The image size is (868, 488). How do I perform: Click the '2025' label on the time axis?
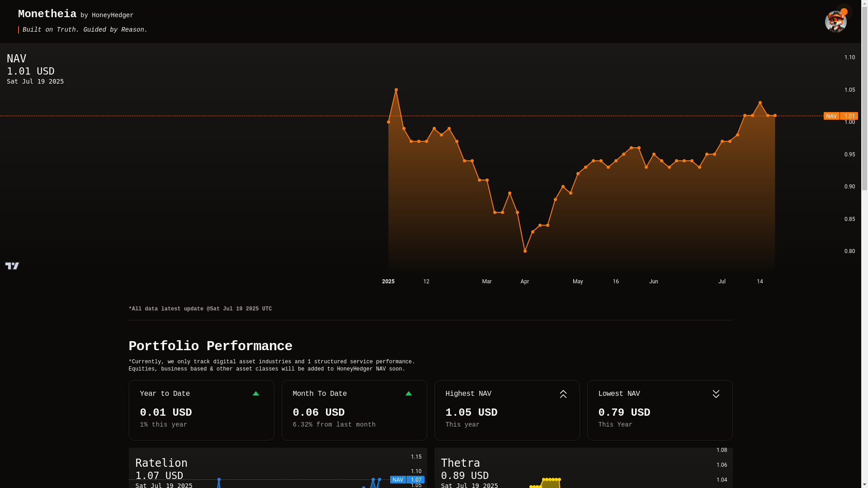pyautogui.click(x=388, y=282)
